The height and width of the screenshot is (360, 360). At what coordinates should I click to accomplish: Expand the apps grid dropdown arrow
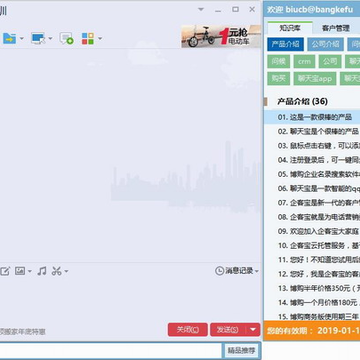pos(100,39)
